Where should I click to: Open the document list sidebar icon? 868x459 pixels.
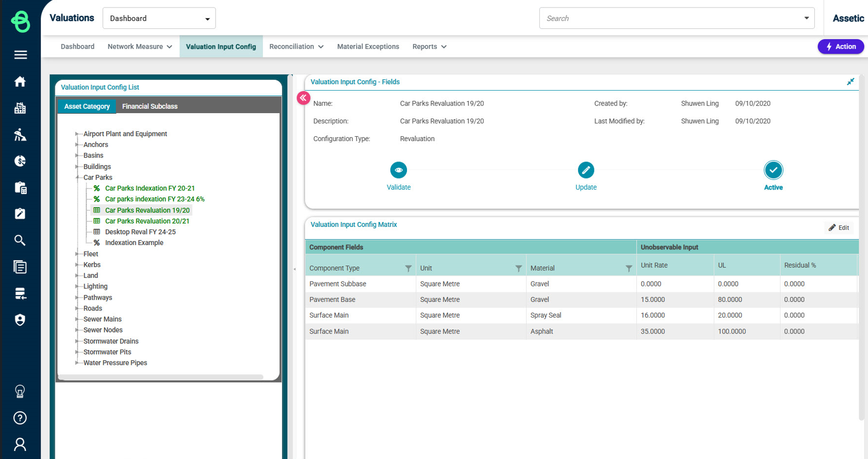[20, 267]
